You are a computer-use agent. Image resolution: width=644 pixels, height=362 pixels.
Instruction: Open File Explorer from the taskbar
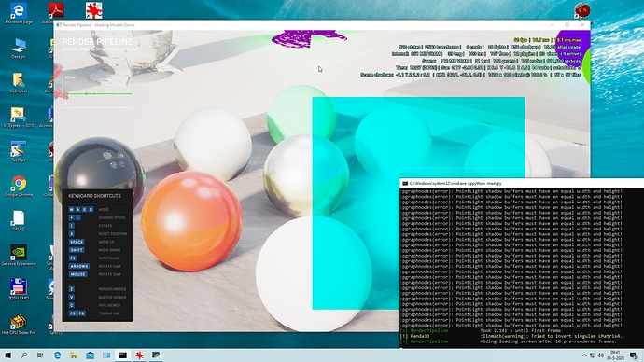coord(74,355)
